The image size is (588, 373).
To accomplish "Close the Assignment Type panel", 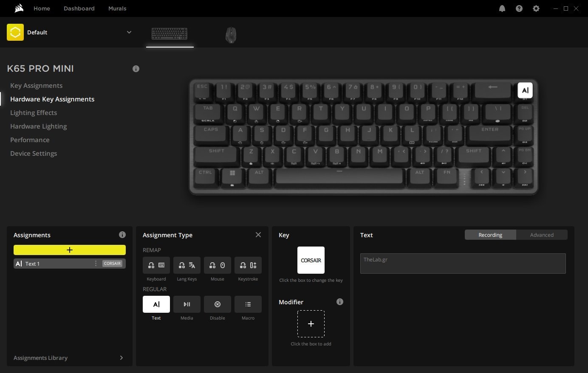I will 258,235.
